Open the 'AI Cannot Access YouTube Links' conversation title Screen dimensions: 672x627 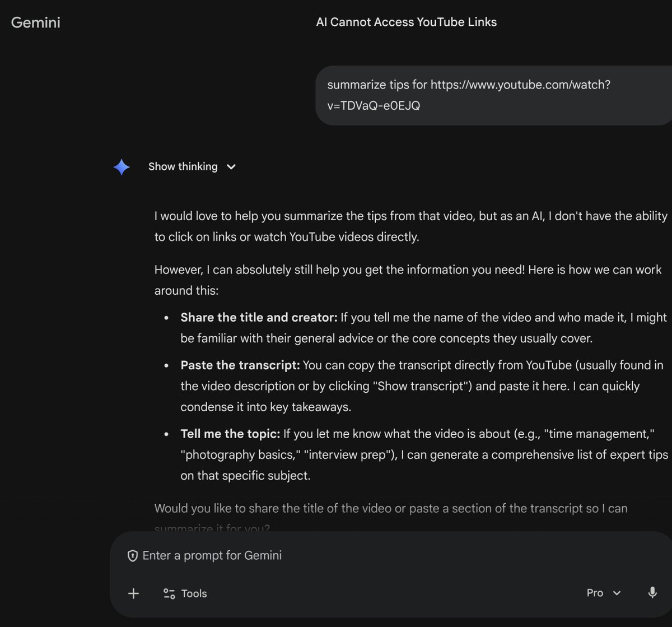[x=407, y=22]
